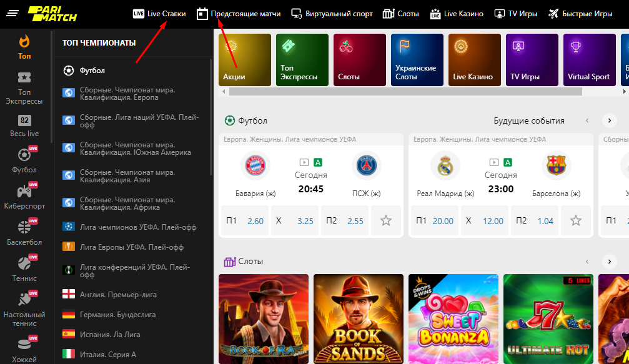Show previous football events with left chevron

click(x=587, y=121)
